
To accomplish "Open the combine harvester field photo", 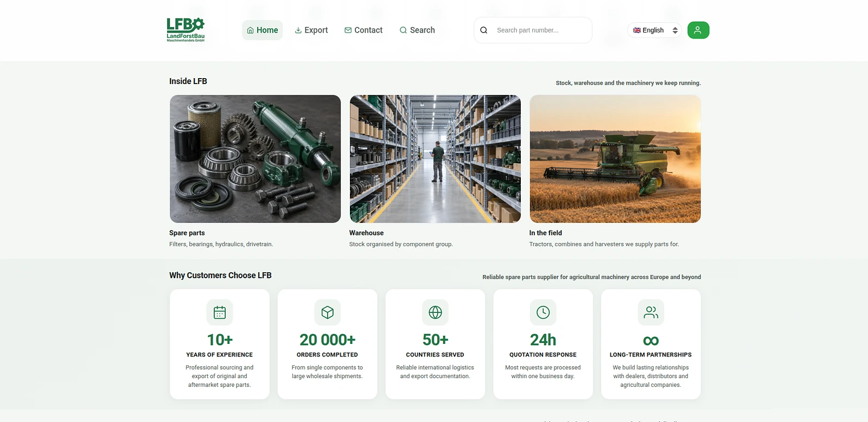I will tap(615, 159).
